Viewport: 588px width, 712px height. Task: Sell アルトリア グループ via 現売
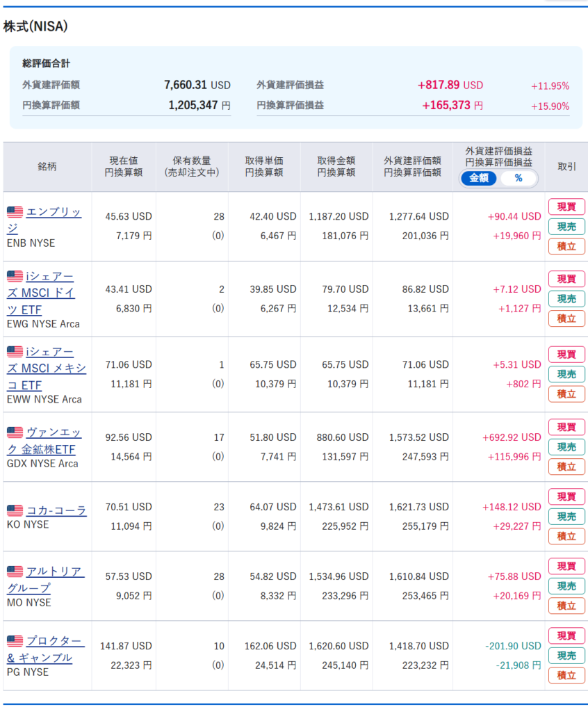[x=566, y=586]
